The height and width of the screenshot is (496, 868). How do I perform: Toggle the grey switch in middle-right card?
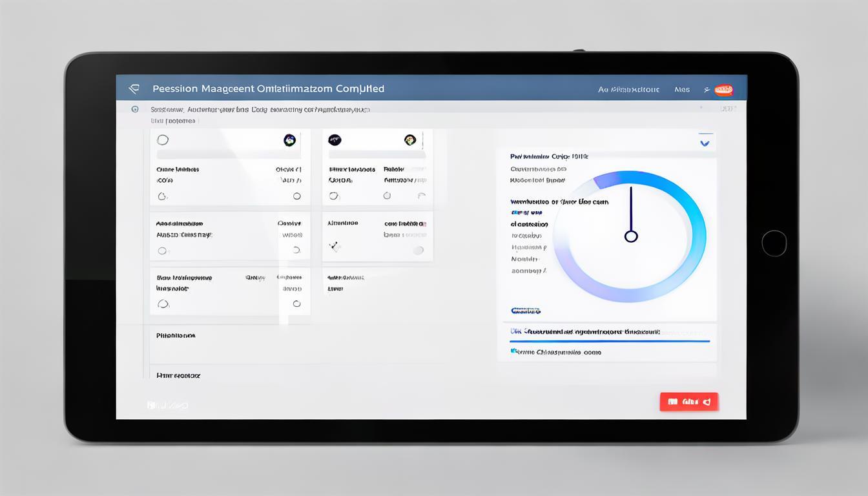click(x=418, y=250)
